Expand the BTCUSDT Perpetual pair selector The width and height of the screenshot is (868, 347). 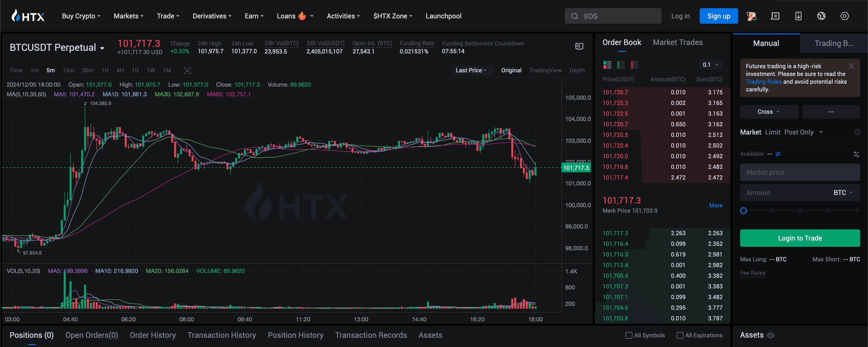tap(57, 47)
